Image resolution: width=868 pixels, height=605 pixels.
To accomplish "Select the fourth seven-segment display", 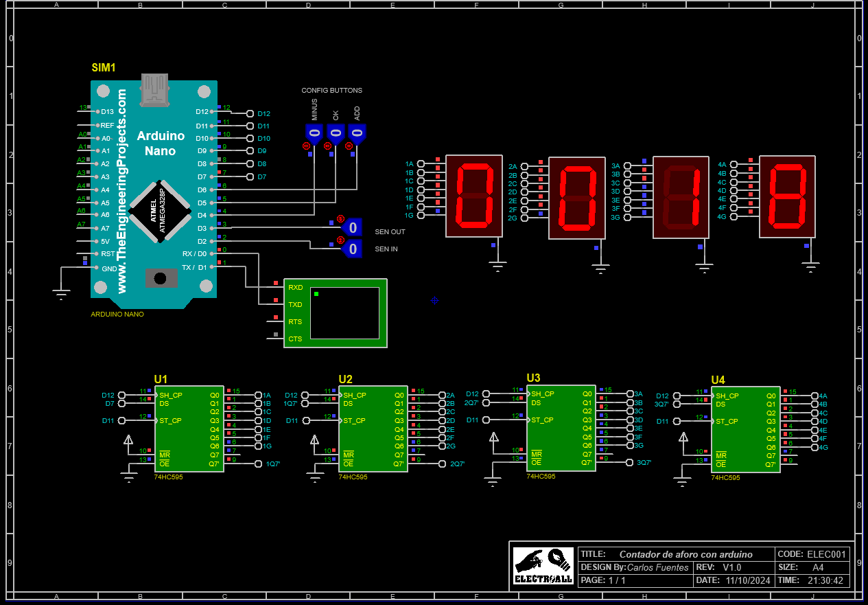I will tap(787, 196).
